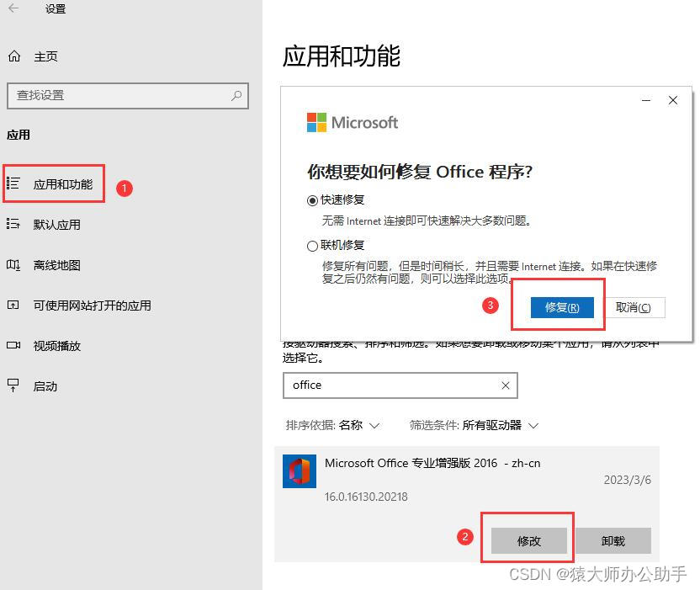Viewport: 700px width, 590px height.
Task: Click the Microsoft Office 2016 app icon
Action: point(300,471)
